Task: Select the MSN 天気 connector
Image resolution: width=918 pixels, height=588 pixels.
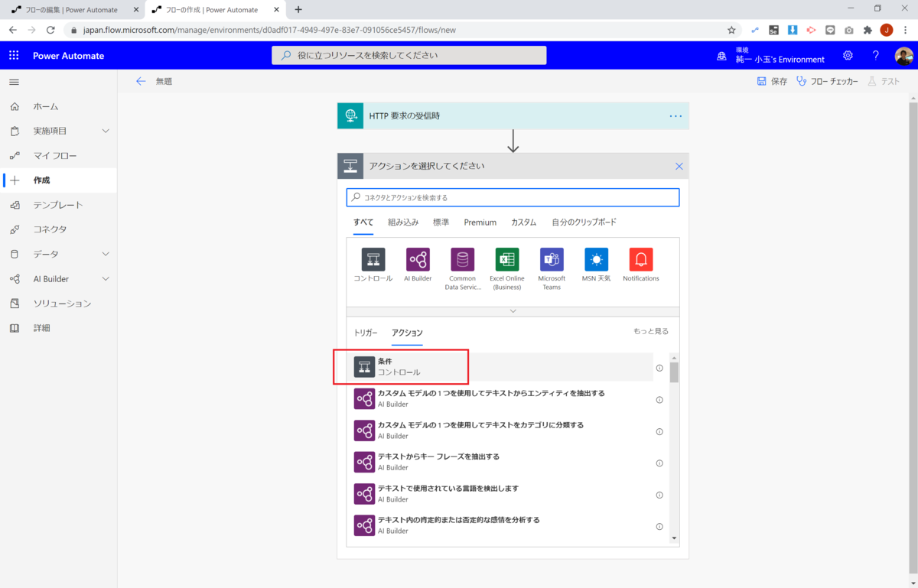Action: tap(596, 260)
